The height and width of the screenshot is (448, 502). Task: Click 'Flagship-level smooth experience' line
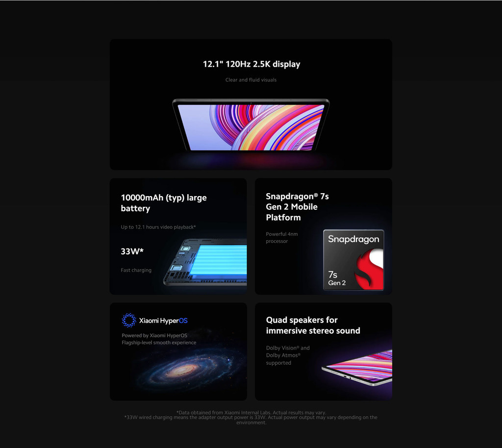tap(159, 343)
